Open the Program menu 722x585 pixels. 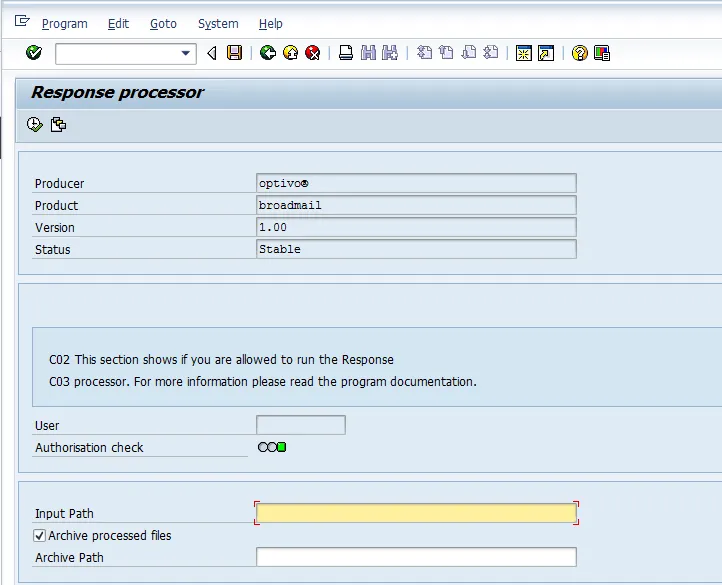(64, 23)
